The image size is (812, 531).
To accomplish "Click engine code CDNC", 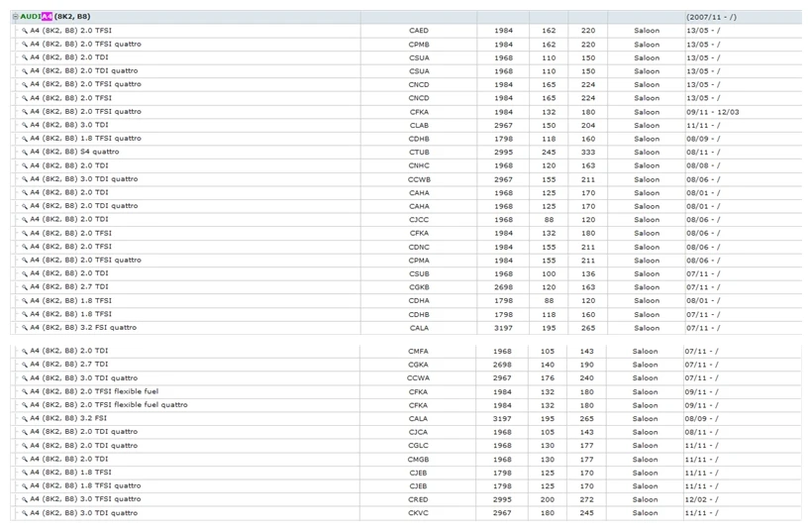I will 419,247.
